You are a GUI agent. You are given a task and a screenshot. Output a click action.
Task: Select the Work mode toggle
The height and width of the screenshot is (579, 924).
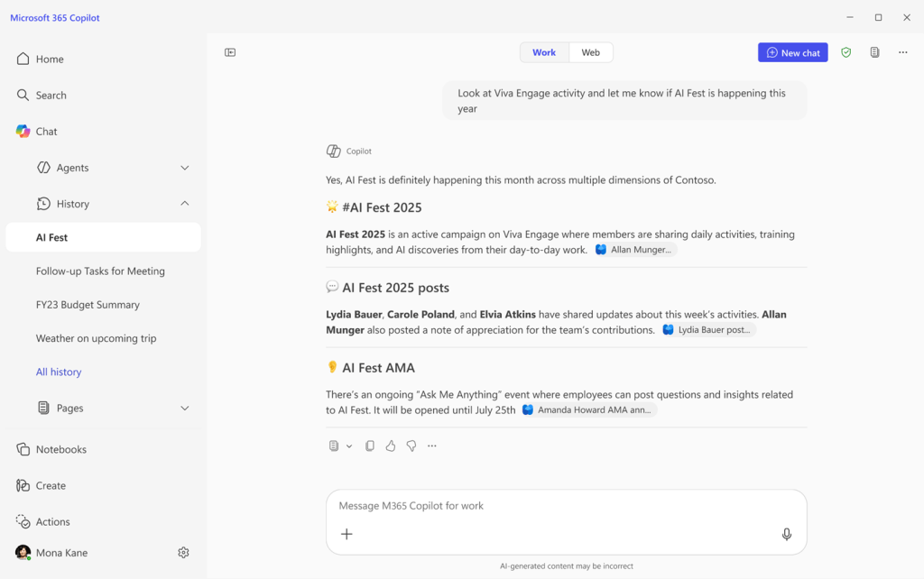coord(544,52)
